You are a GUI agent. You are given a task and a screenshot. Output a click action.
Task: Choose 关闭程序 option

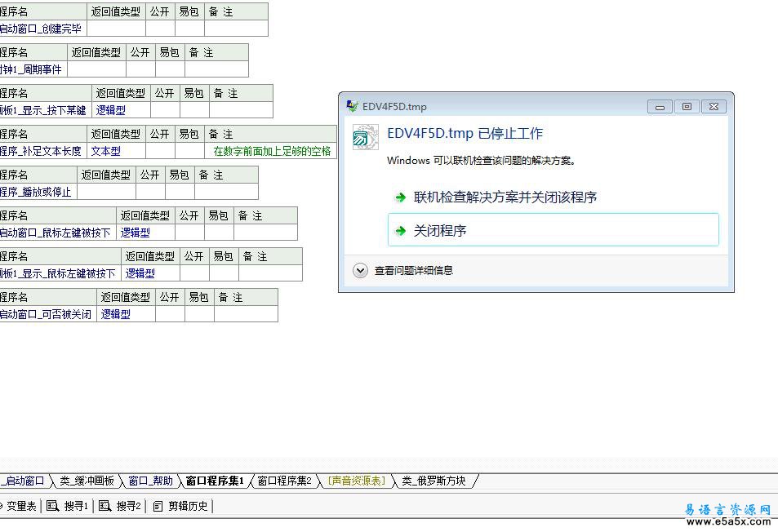(x=553, y=229)
